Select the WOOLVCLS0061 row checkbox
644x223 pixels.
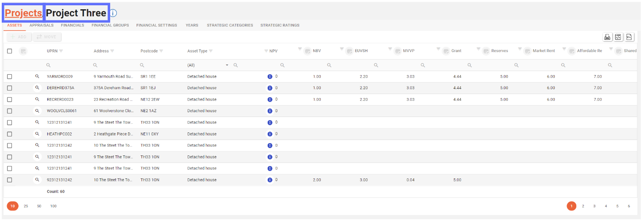coord(10,111)
